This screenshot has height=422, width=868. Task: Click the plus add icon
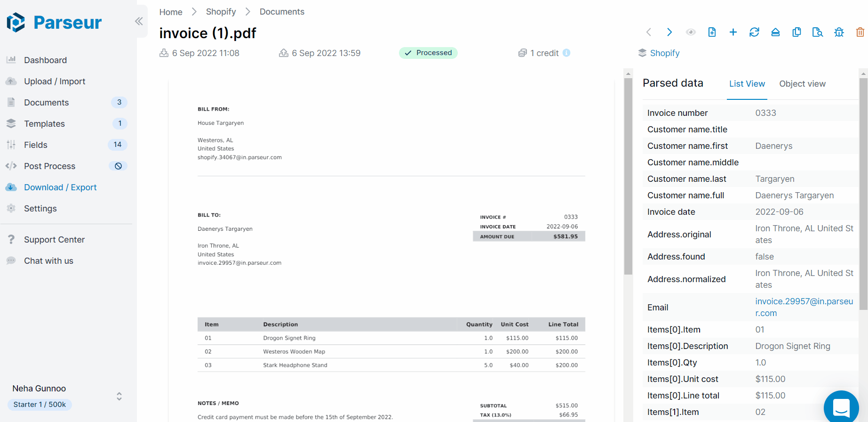(x=733, y=32)
